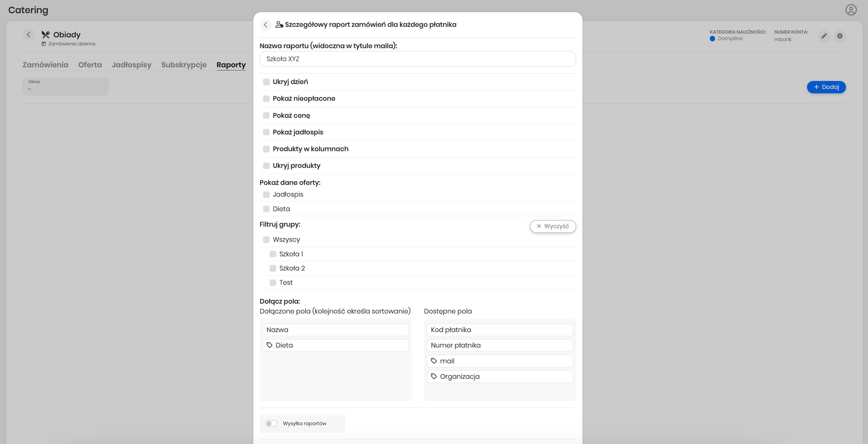Click the report name field with Szkoła XYZ
This screenshot has width=868, height=444.
[418, 59]
